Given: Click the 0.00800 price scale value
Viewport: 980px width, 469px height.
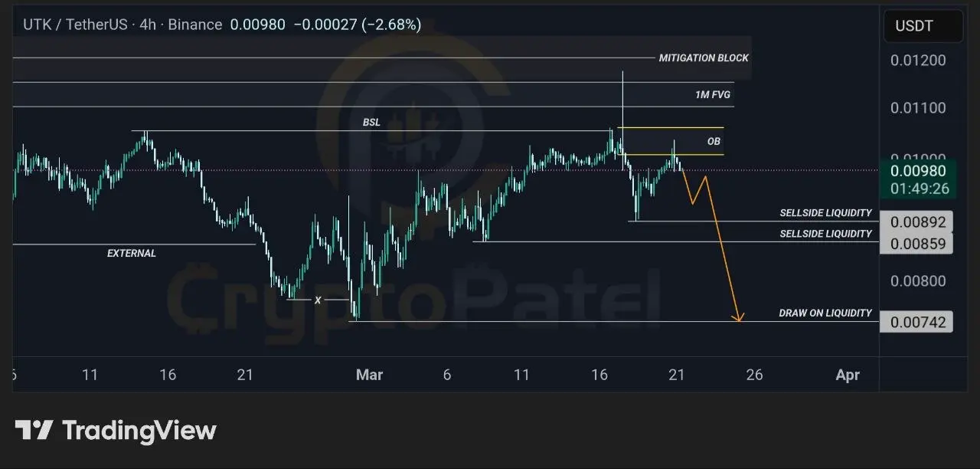Looking at the screenshot, I should [918, 280].
